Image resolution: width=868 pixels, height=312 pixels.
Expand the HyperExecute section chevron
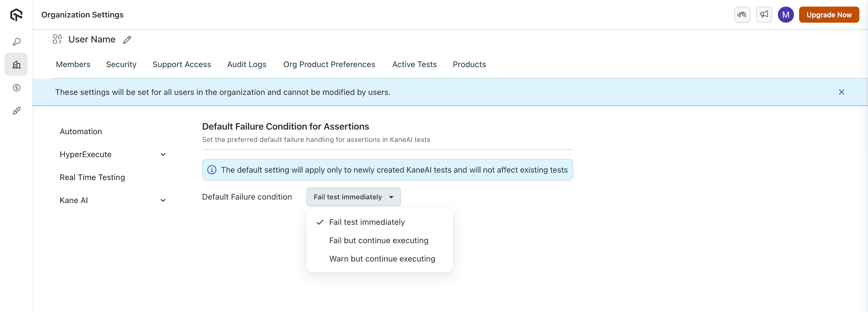(x=163, y=155)
